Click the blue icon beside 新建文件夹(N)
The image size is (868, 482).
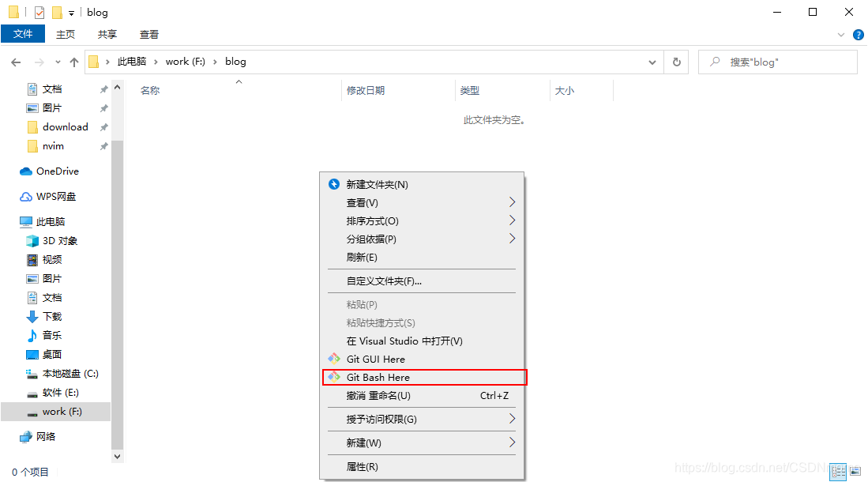tap(334, 184)
